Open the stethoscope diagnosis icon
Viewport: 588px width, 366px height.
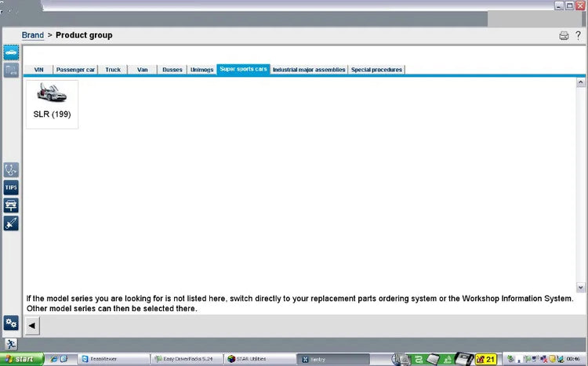(x=11, y=170)
